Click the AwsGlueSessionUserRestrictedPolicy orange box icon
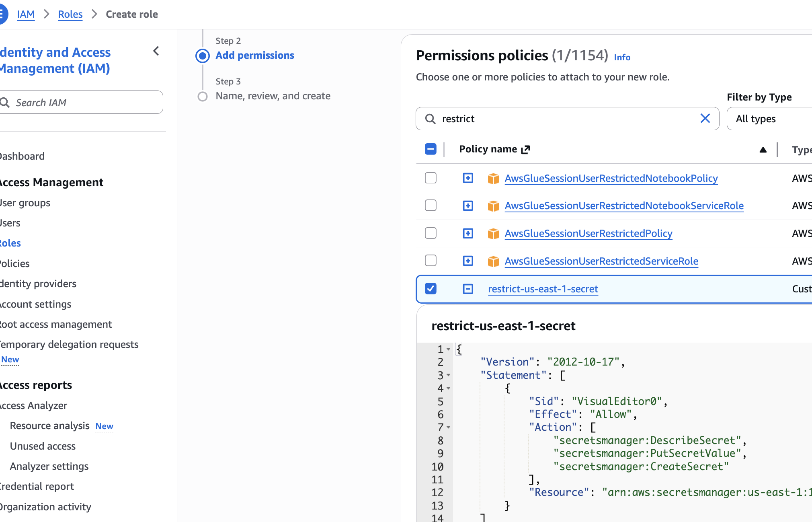Screen dimensions: 812x522 (x=493, y=233)
